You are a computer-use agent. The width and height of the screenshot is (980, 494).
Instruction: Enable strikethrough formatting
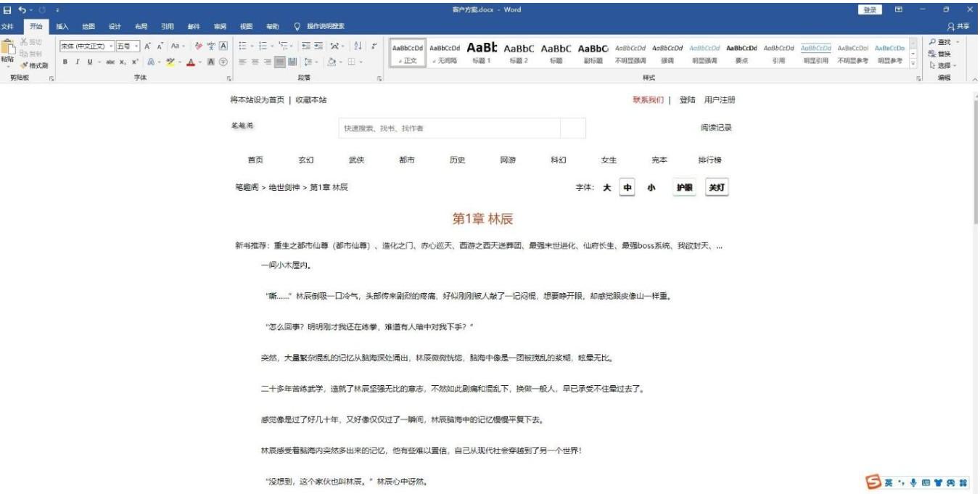coord(110,62)
